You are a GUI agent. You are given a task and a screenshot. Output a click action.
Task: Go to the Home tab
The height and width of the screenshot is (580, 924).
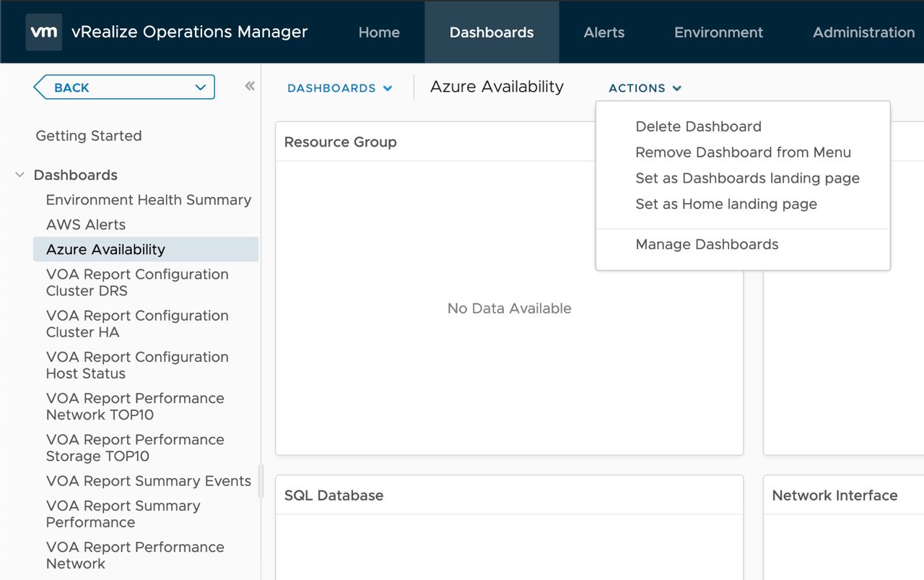coord(379,32)
